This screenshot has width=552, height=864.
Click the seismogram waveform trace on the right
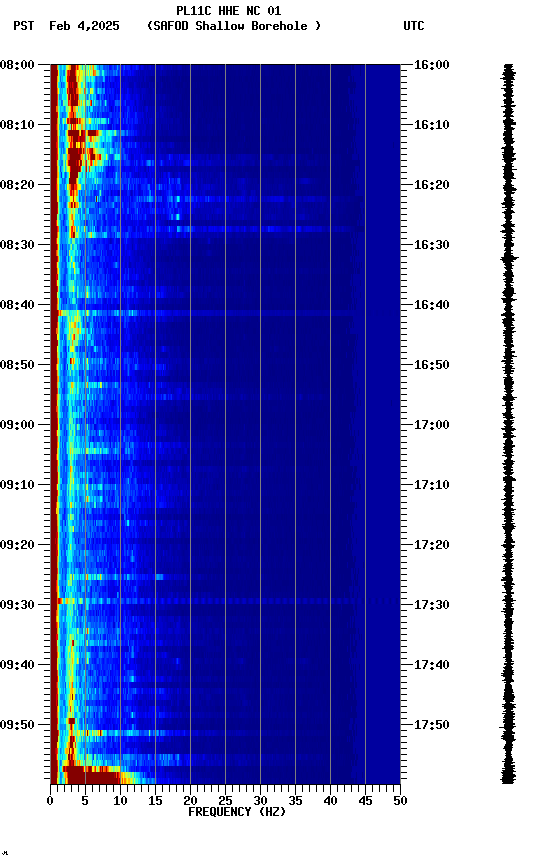(508, 424)
